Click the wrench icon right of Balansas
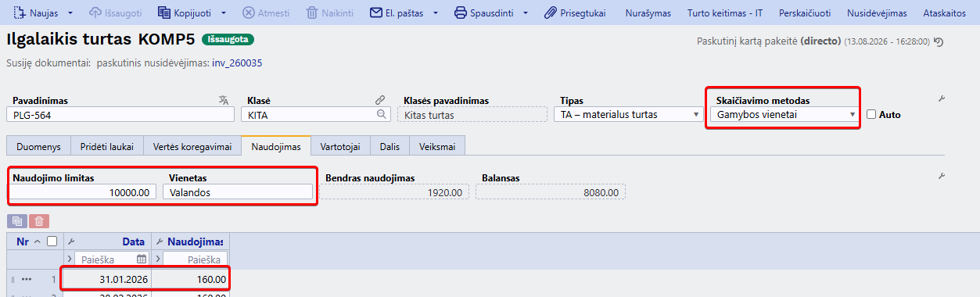Viewport: 980px width, 297px height. pos(942,177)
